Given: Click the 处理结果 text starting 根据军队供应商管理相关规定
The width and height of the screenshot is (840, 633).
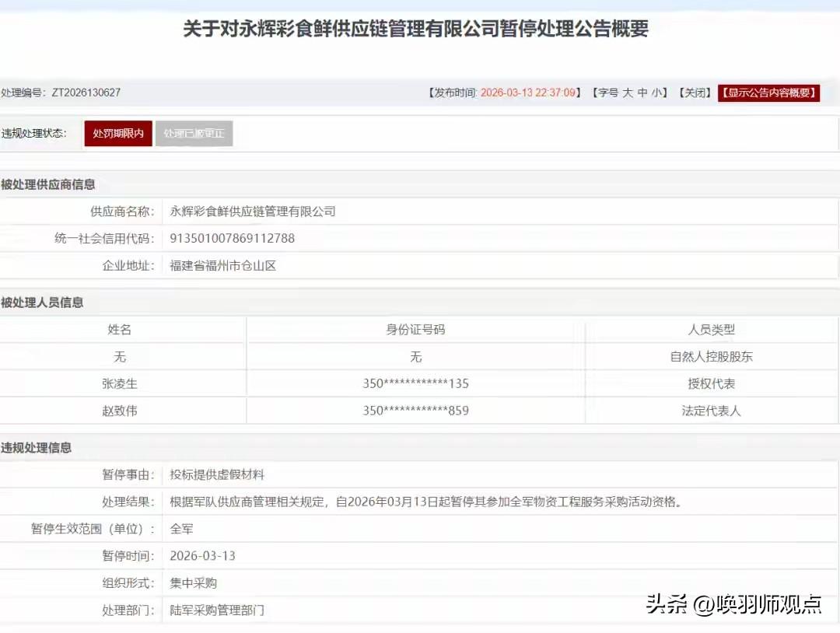Looking at the screenshot, I should tap(426, 502).
